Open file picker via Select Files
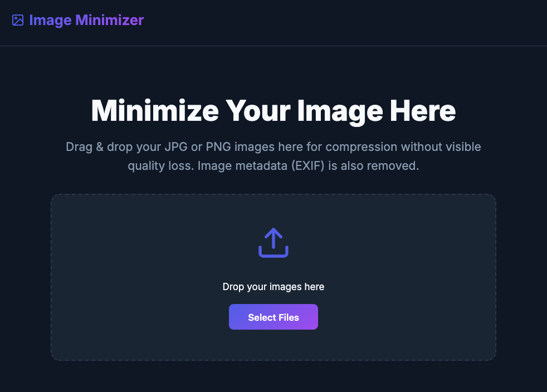Viewport: 547px width, 392px height. pyautogui.click(x=273, y=316)
